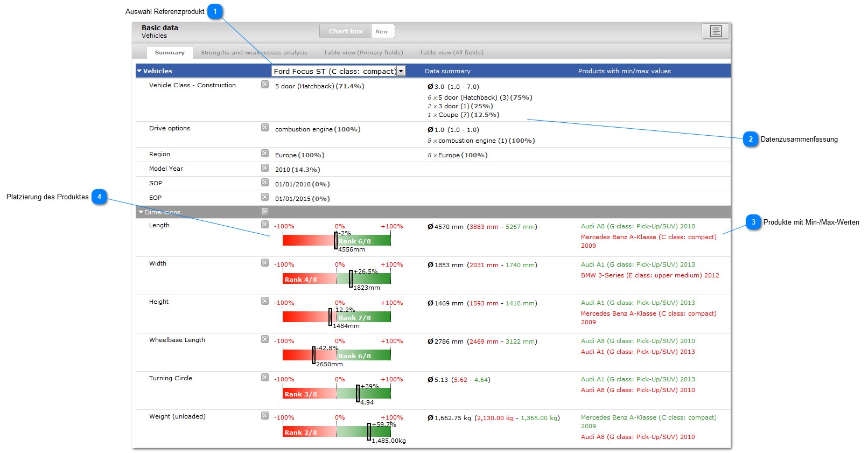
Task: Click the Ø 4570 mm length average
Action: click(445, 227)
